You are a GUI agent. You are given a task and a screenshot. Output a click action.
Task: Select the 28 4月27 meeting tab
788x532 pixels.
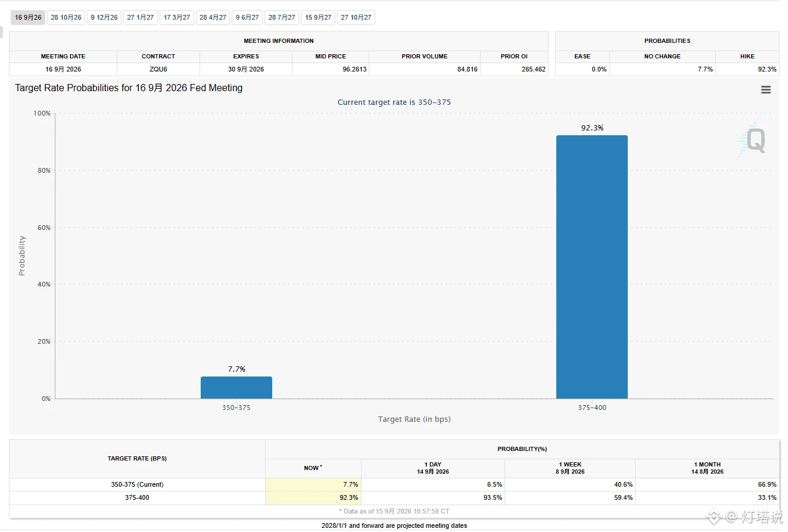[x=213, y=17]
